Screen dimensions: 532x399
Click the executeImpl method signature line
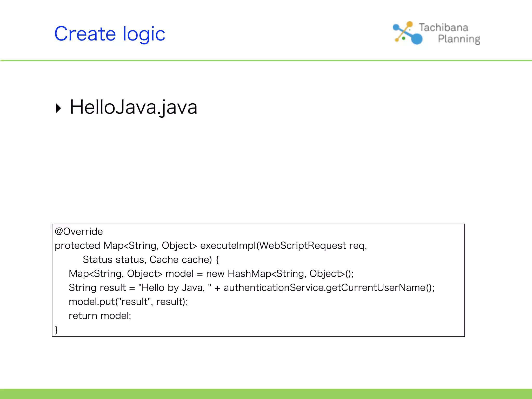(210, 245)
